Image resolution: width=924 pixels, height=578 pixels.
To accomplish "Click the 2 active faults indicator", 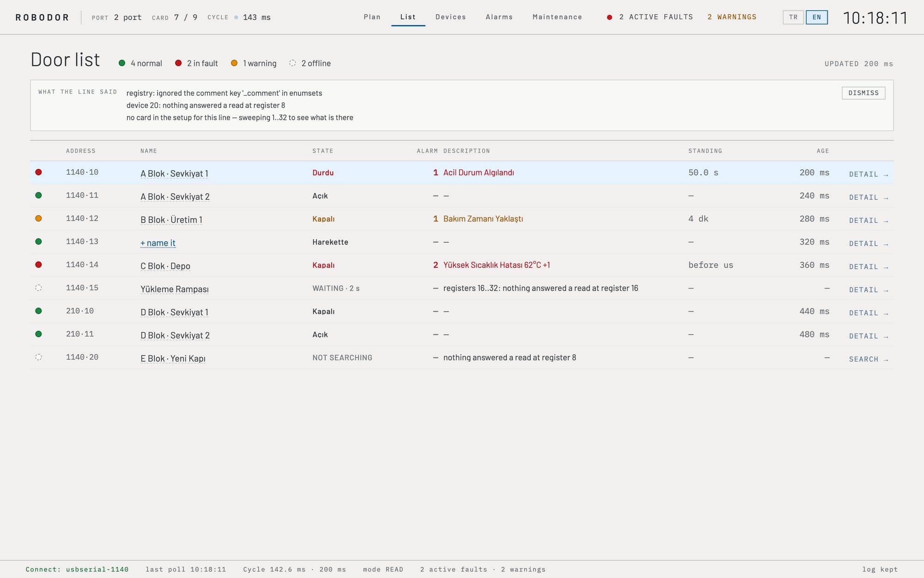I will click(x=650, y=17).
